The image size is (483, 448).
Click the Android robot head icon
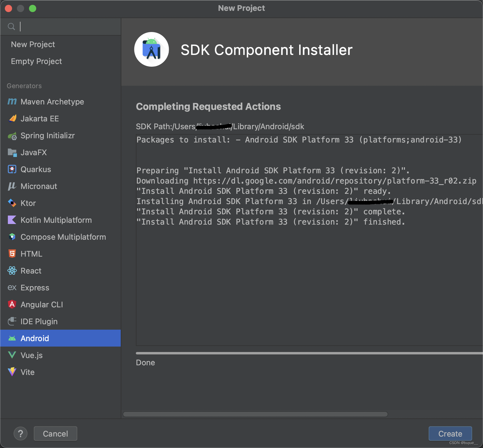point(12,338)
